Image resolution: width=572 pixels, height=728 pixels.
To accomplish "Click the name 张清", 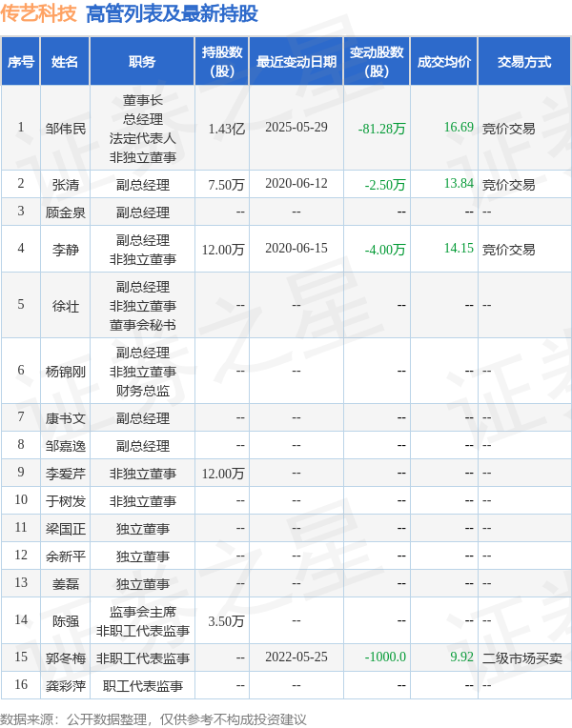I will (x=66, y=184).
